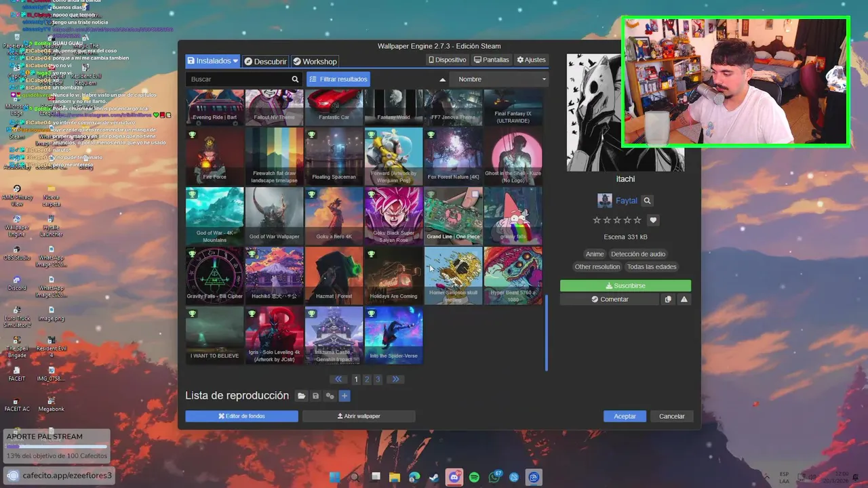Viewport: 868px width, 488px height.
Task: Go to page 3 of results
Action: tap(378, 380)
